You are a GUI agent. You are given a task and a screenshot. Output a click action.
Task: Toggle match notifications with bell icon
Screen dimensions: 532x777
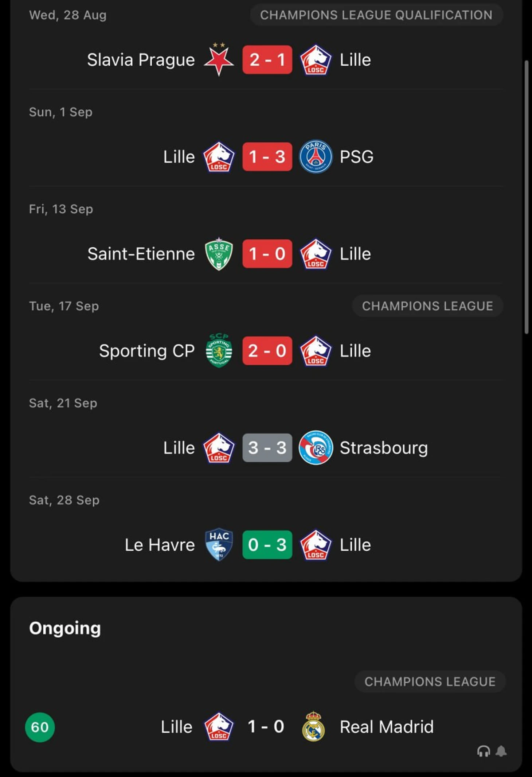tap(501, 751)
